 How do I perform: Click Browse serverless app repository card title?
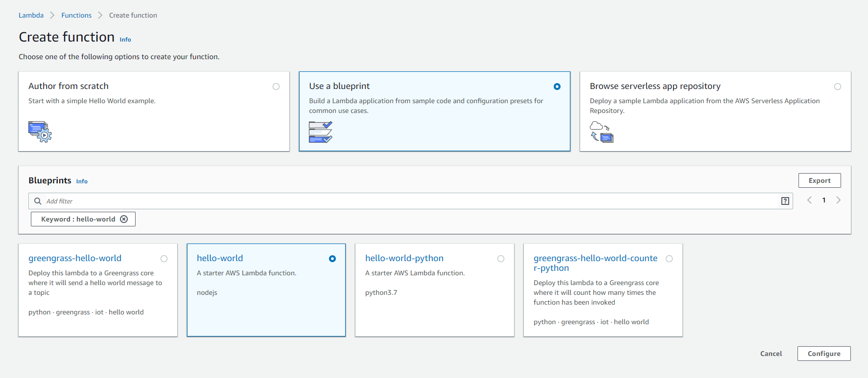coord(655,86)
